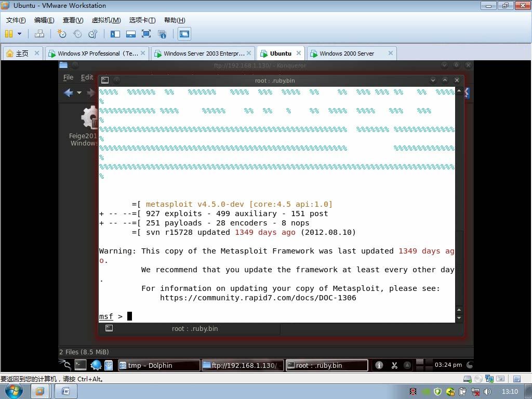The image size is (532, 399).
Task: Click the KDE panel settings cashew icon
Action: point(470,365)
